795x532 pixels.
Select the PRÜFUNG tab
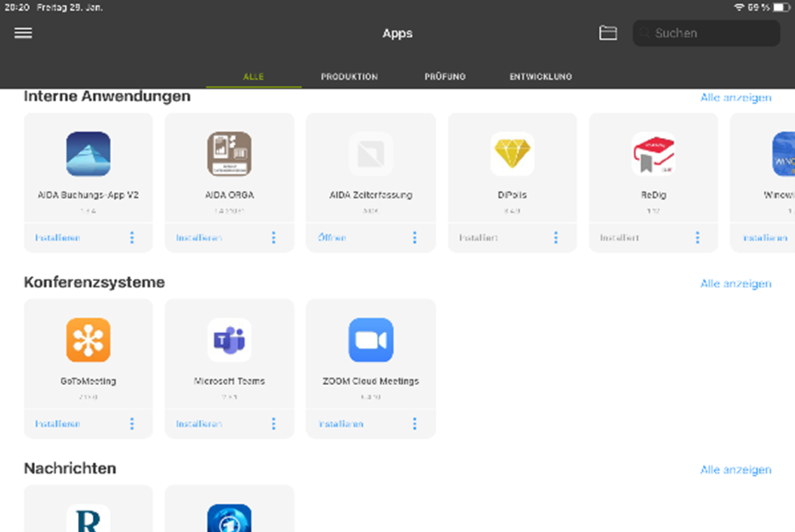(445, 77)
